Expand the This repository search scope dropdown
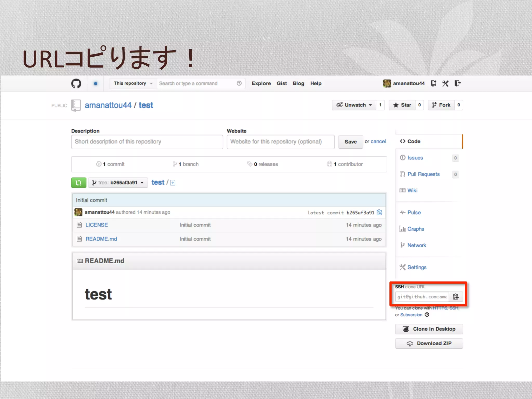Screen dimensions: 532x399 [x=133, y=83]
